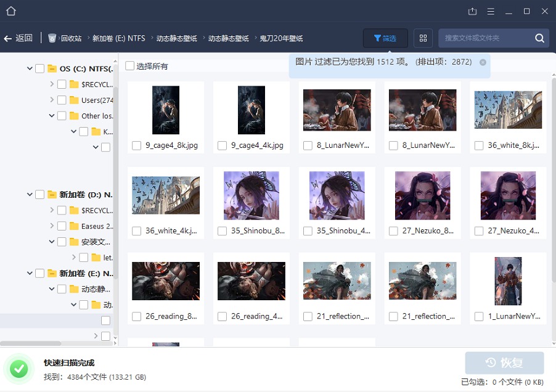Click the share/export icon in title bar

472,11
